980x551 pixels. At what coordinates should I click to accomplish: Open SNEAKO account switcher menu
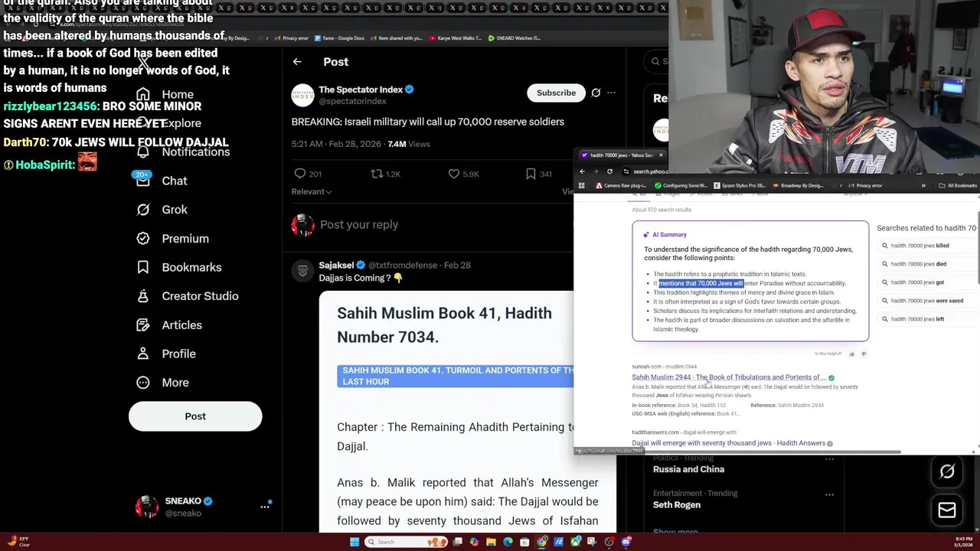pyautogui.click(x=265, y=507)
